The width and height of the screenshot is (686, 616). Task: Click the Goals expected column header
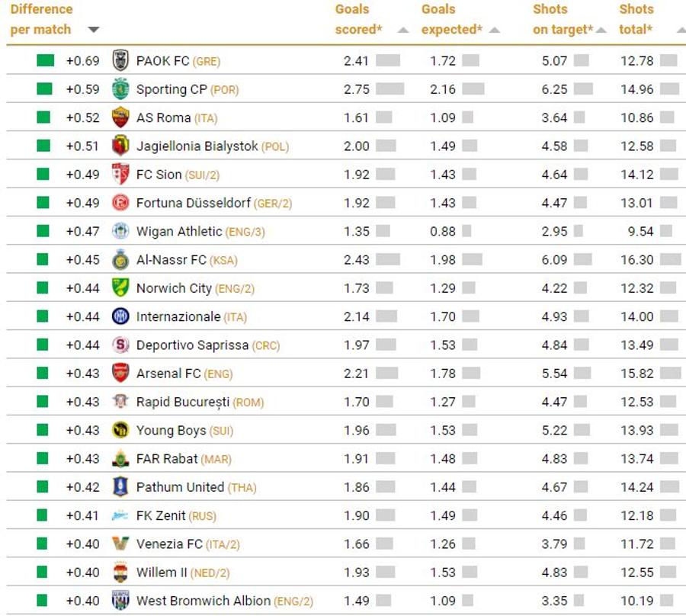tap(451, 19)
